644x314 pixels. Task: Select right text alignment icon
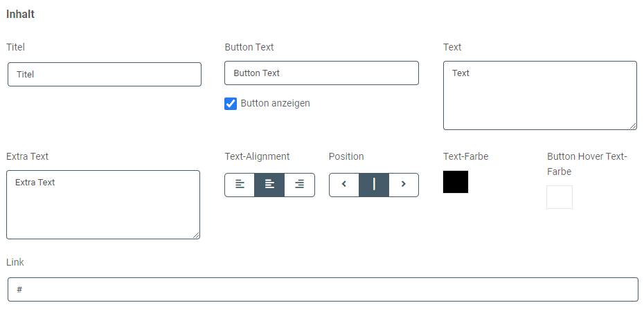[299, 185]
